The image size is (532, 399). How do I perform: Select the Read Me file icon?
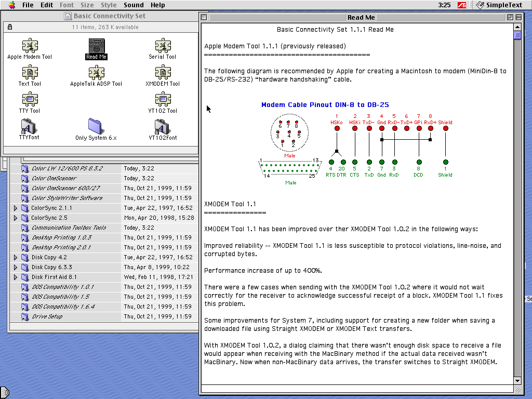(x=96, y=46)
